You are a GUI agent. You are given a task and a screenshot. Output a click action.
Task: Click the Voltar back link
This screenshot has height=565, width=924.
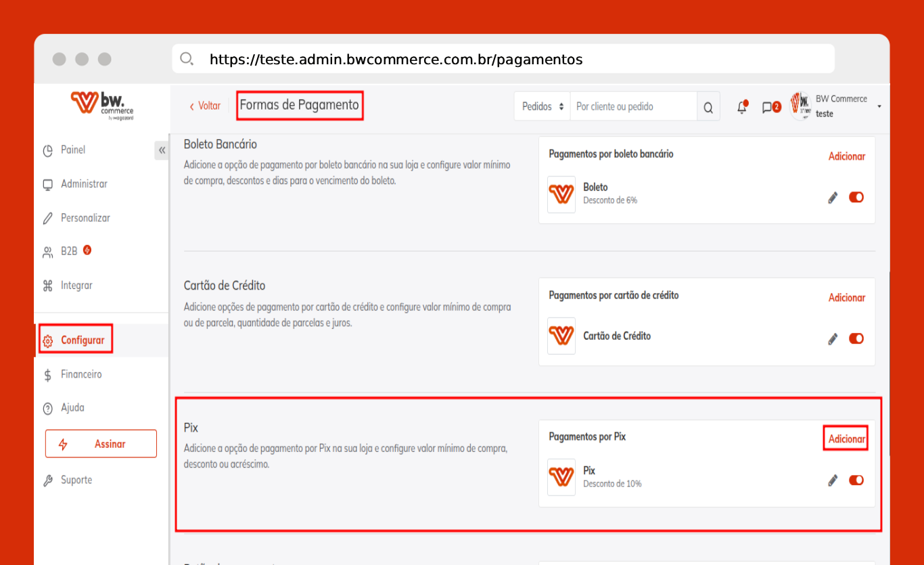pyautogui.click(x=205, y=106)
